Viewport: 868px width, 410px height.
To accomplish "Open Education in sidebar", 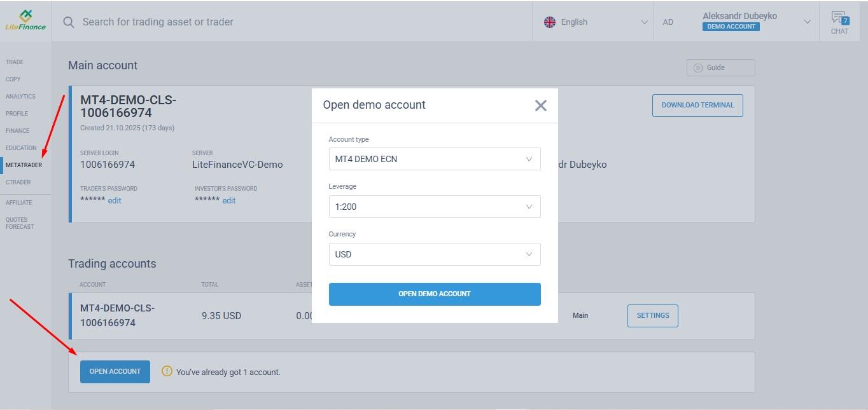I will pyautogui.click(x=21, y=148).
